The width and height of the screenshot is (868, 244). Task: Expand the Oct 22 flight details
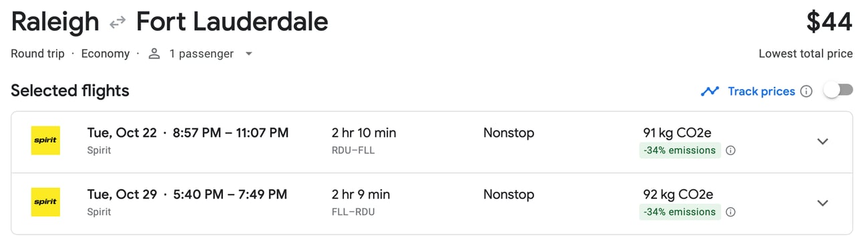click(x=823, y=142)
